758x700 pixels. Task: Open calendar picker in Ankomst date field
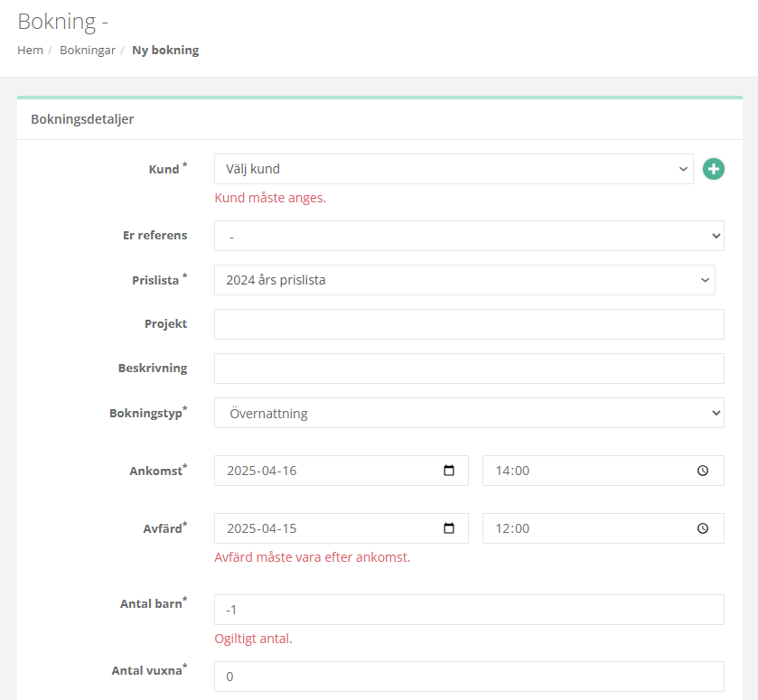[449, 471]
